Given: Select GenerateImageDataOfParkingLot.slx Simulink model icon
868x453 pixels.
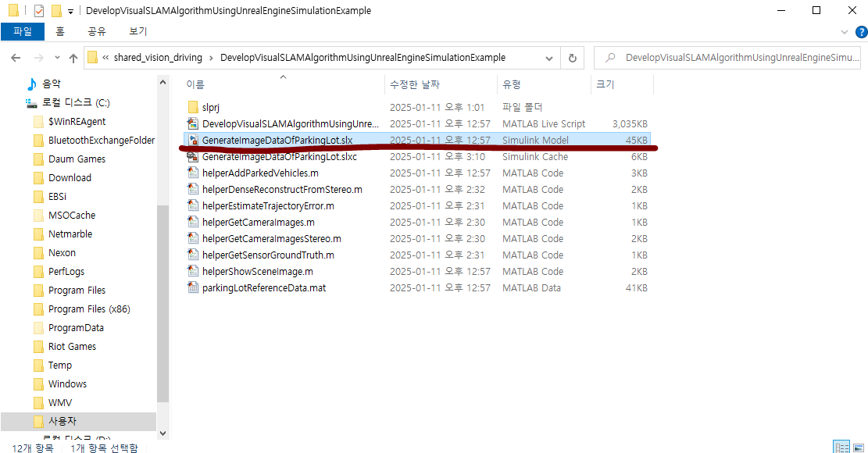Looking at the screenshot, I should [x=193, y=140].
